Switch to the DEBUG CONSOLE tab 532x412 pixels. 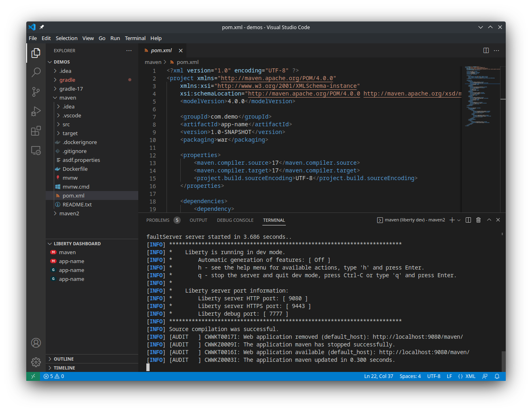[x=235, y=220]
